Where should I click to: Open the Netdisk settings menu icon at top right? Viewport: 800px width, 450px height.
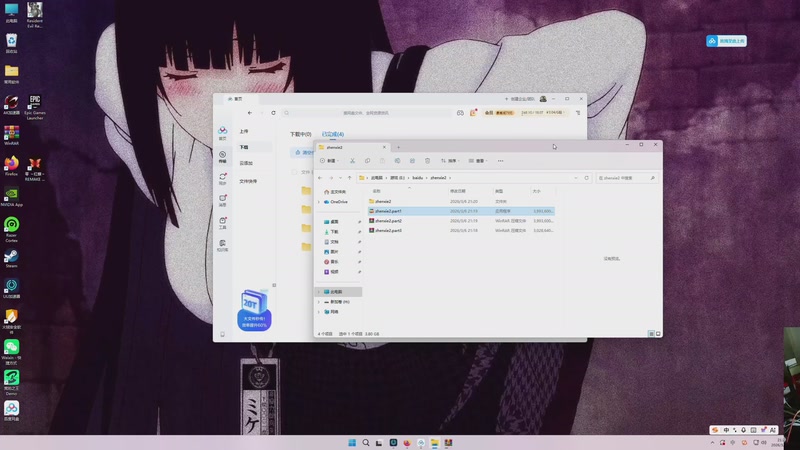pyautogui.click(x=578, y=113)
